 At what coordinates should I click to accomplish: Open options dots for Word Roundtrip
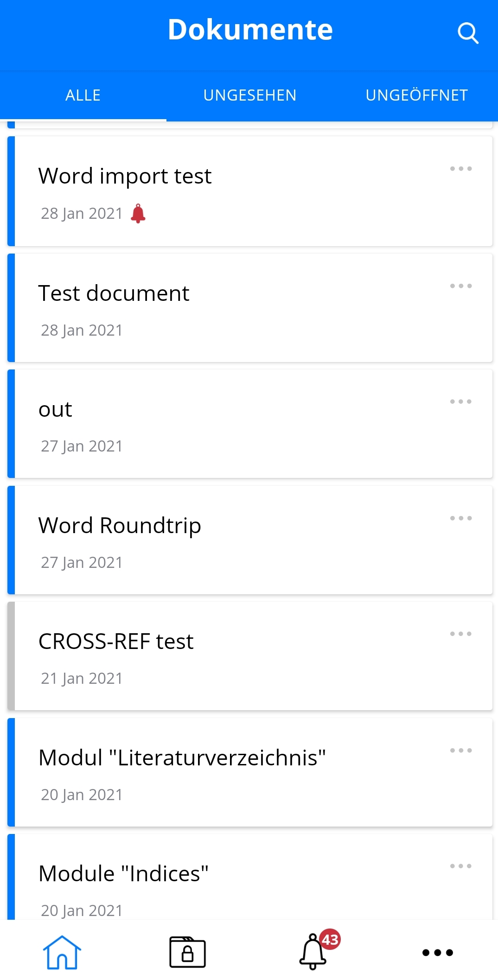pos(461,518)
